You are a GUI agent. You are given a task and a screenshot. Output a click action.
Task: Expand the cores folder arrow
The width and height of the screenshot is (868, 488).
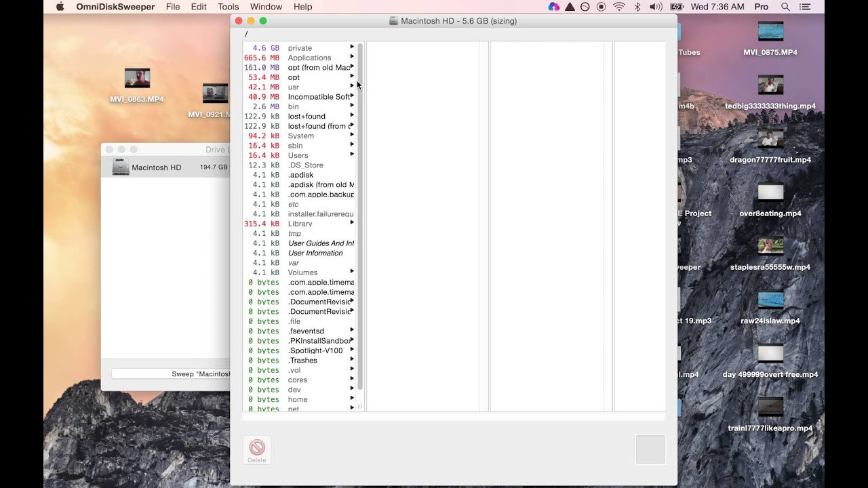coord(352,379)
